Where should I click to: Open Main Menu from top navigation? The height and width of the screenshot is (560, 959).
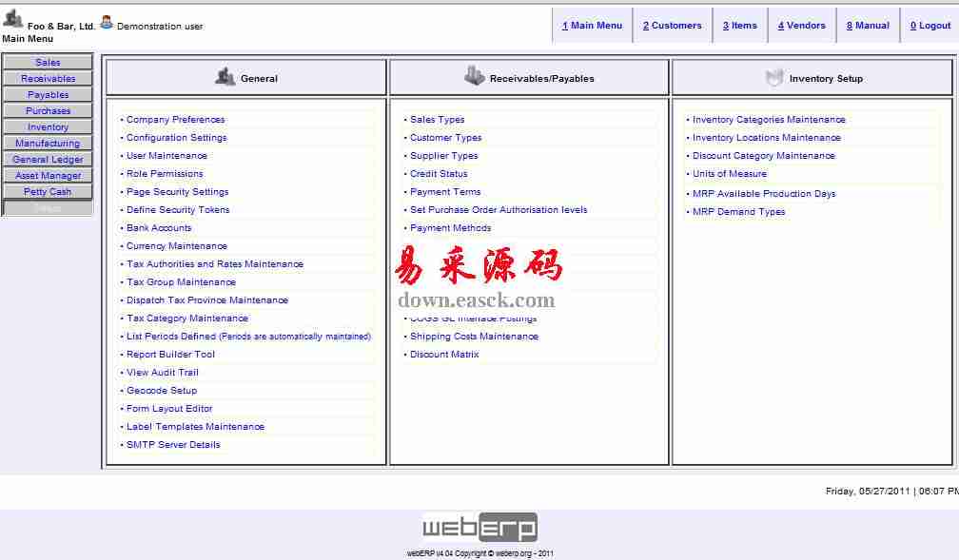click(x=592, y=26)
